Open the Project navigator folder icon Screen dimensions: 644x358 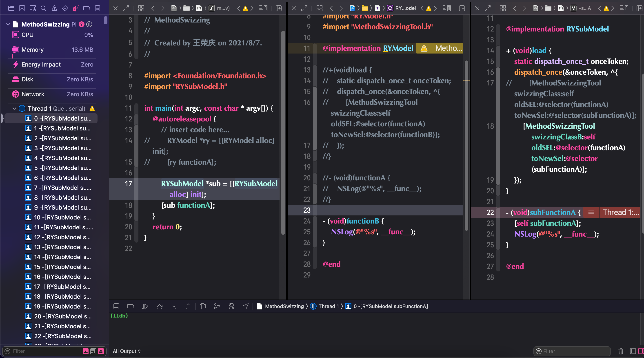[x=11, y=9]
